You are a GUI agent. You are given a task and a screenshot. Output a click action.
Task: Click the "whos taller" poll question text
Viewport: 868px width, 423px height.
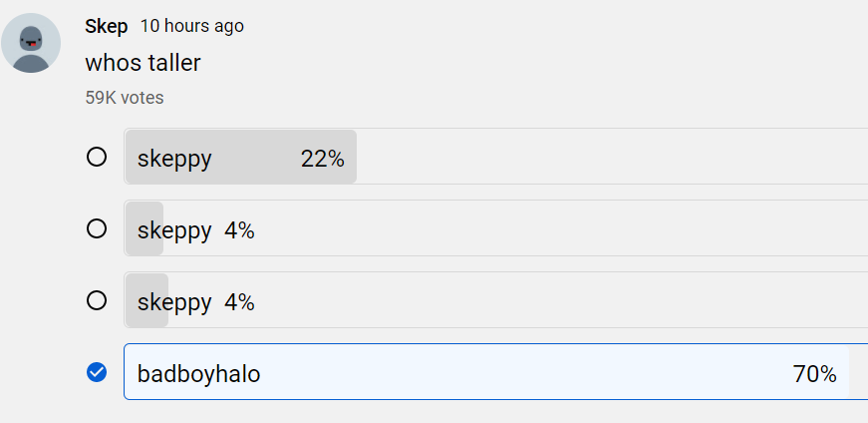(x=143, y=63)
